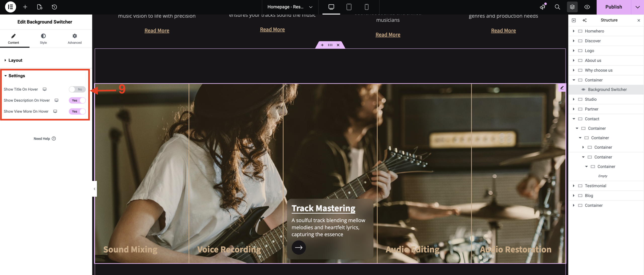
Task: Open the document settings page icon
Action: 40,7
